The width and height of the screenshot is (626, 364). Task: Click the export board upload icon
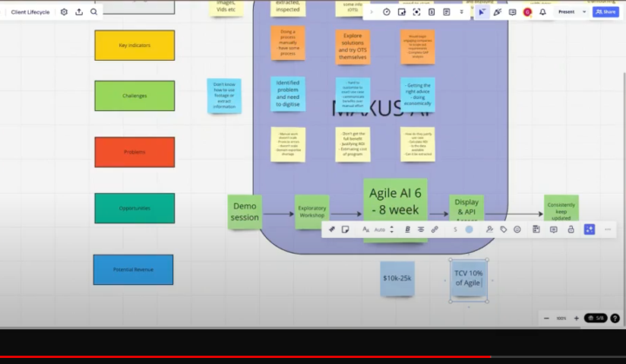pos(79,12)
